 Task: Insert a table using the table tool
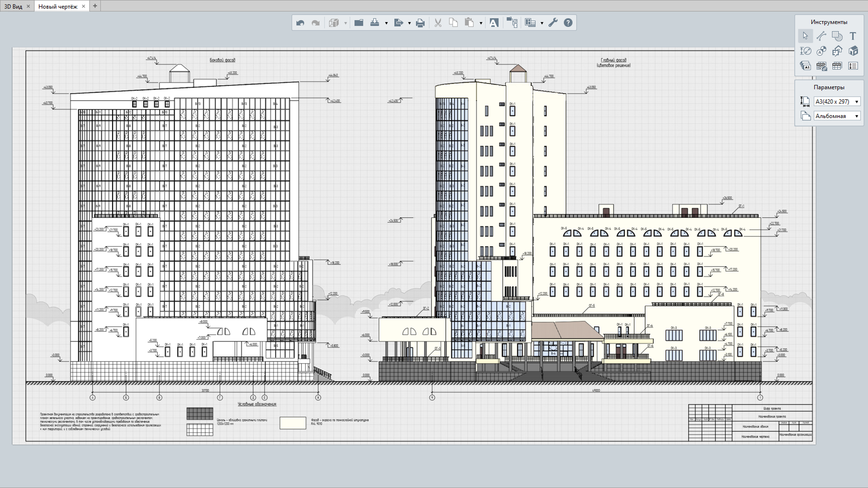(x=837, y=66)
